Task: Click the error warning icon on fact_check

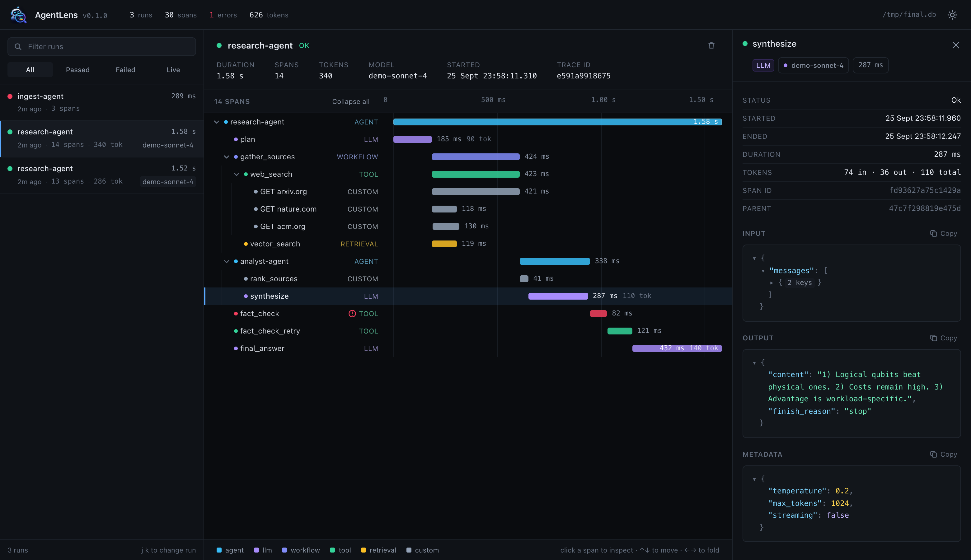Action: point(352,314)
